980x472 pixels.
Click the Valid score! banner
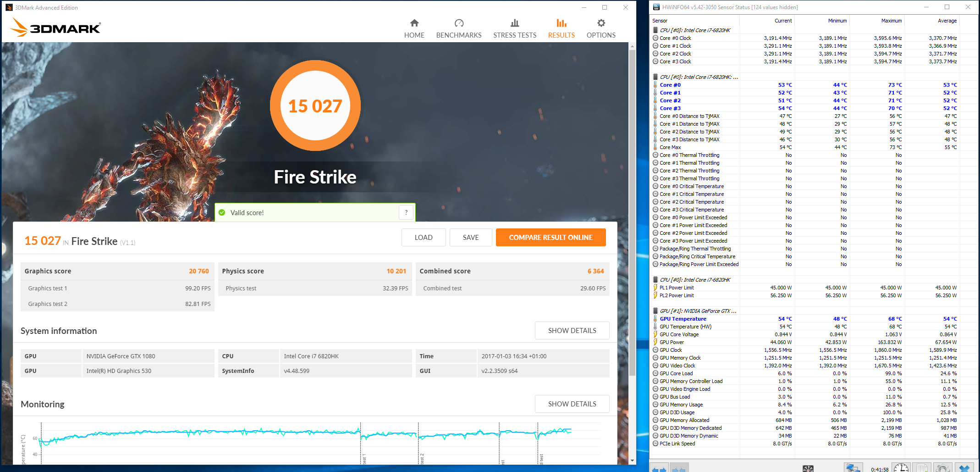click(315, 212)
